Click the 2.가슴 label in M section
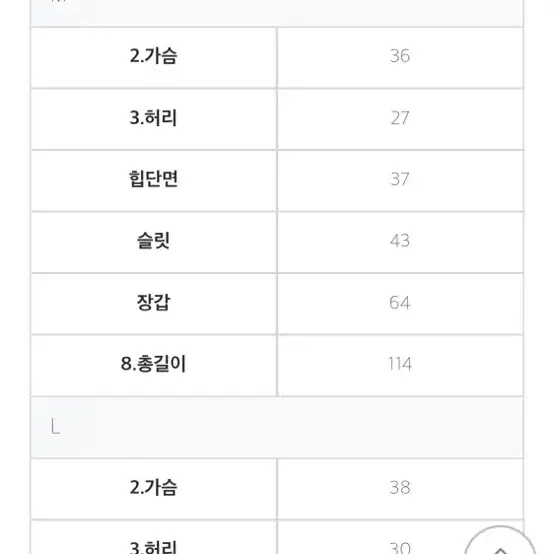This screenshot has width=554, height=554. (153, 56)
